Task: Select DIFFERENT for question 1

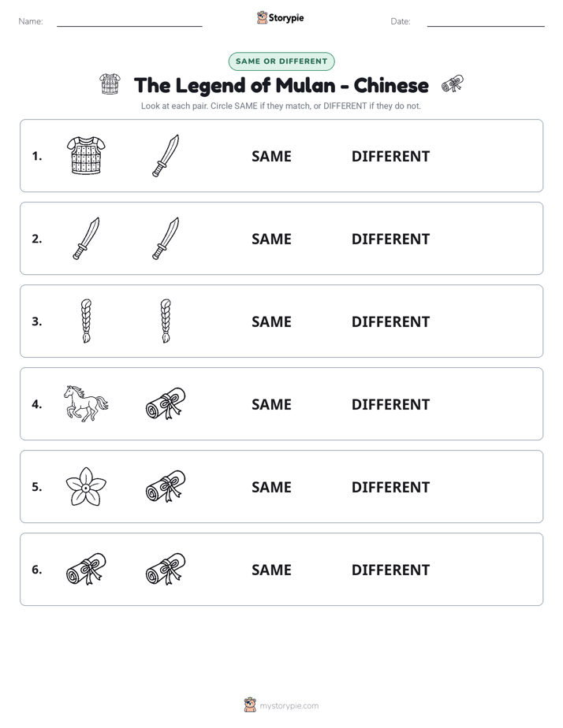Action: 390,157
